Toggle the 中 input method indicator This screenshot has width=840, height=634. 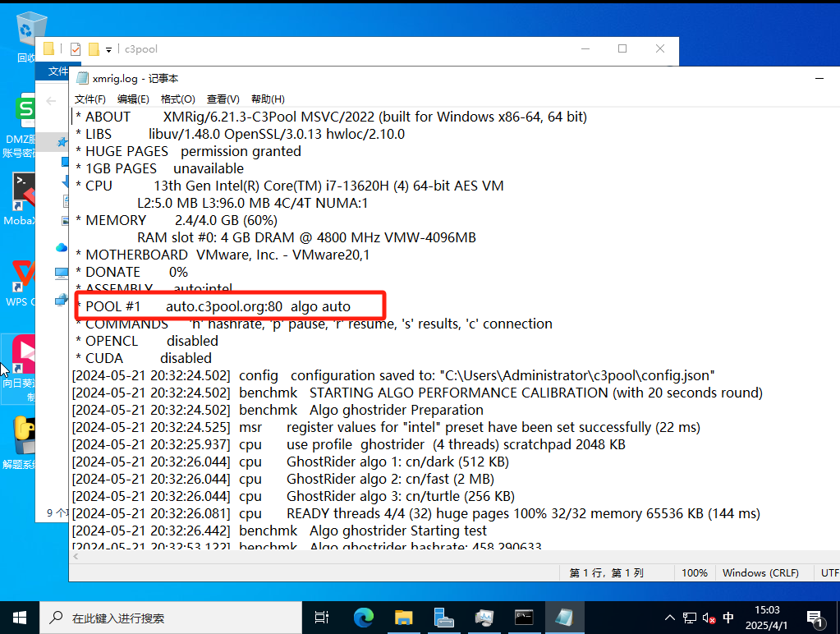(728, 618)
